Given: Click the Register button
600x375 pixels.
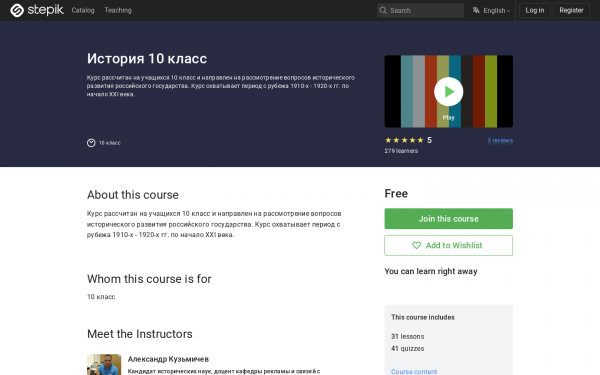Looking at the screenshot, I should (x=571, y=10).
